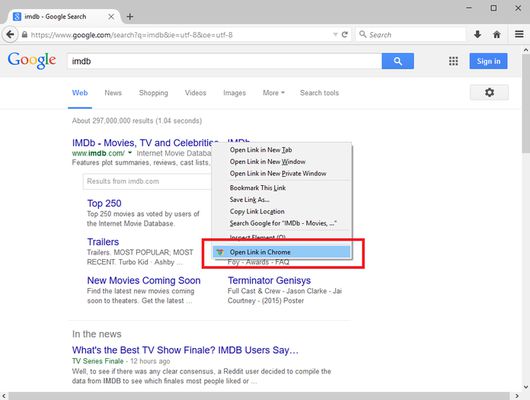Click the reload page icon in address bar
Image resolution: width=530 pixels, height=400 pixels.
pos(345,34)
